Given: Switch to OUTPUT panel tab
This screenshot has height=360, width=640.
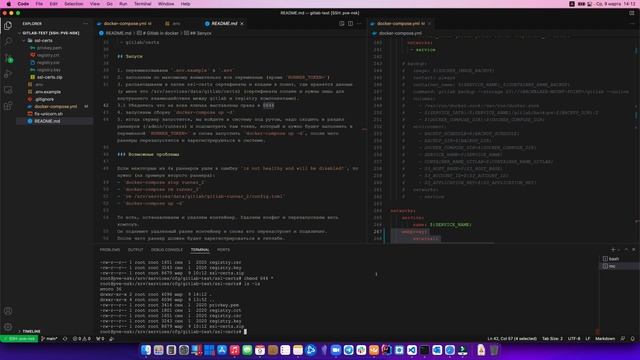Looking at the screenshot, I should point(136,249).
